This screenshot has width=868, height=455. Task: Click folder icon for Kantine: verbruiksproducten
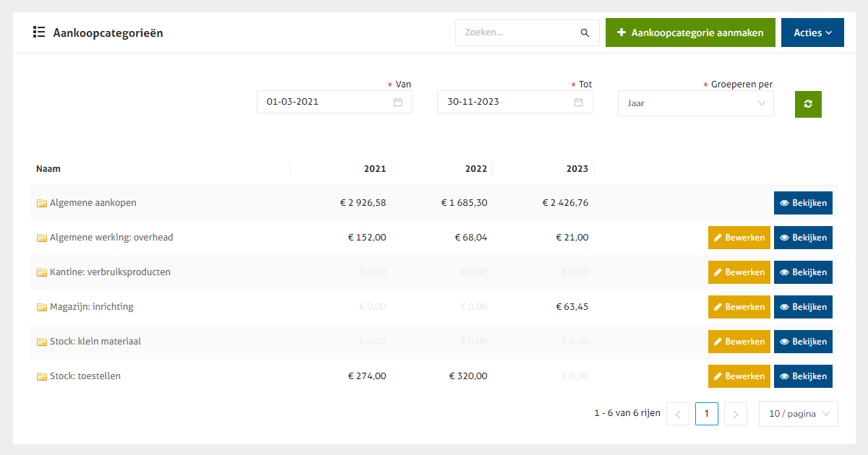pos(42,272)
